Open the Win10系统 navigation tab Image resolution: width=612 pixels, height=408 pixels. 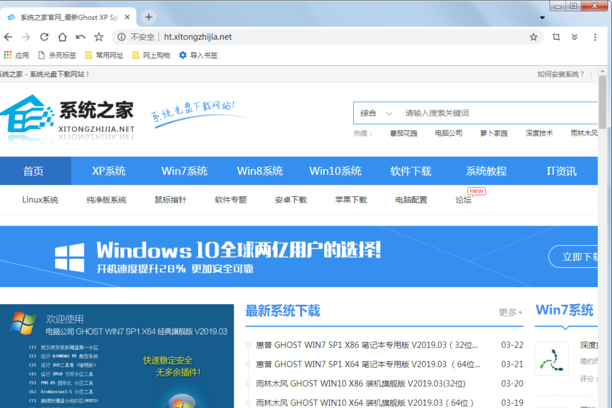pyautogui.click(x=335, y=171)
